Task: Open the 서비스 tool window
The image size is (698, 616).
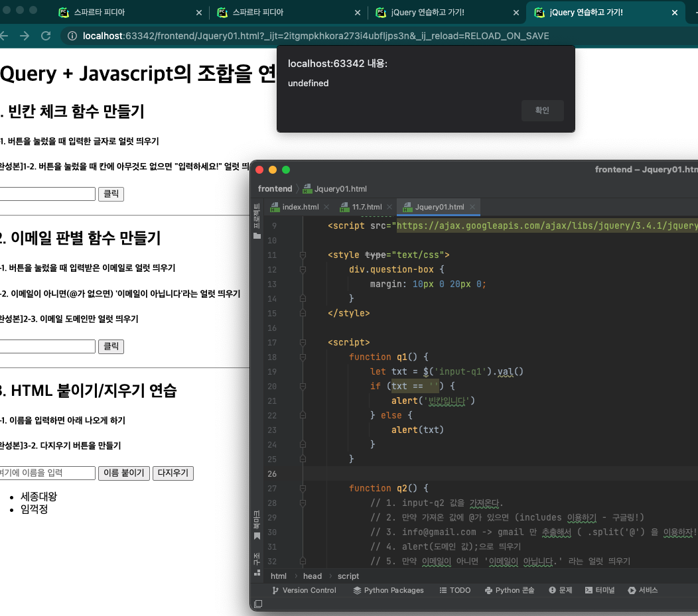Action: pyautogui.click(x=642, y=590)
